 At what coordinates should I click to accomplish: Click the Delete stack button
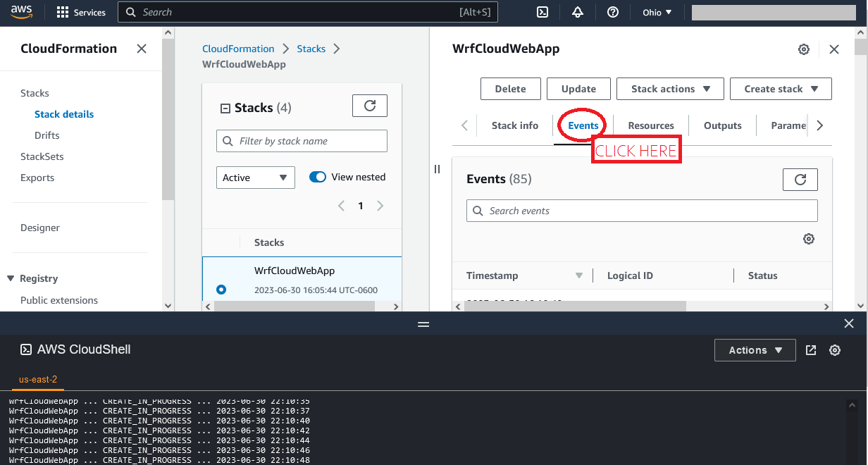coord(510,89)
